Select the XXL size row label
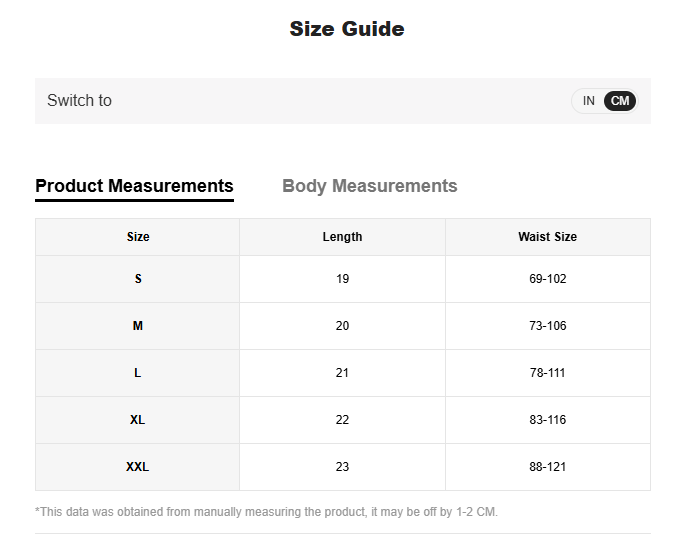The width and height of the screenshot is (684, 536). pos(138,467)
